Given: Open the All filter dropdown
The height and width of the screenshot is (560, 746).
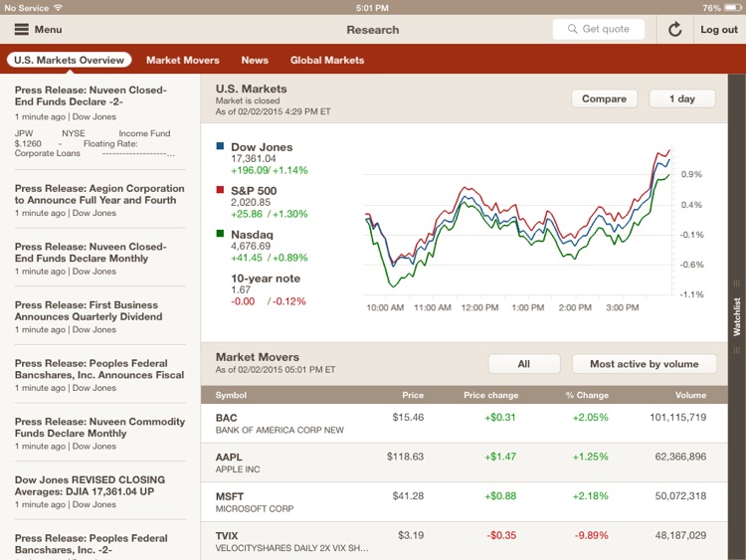Looking at the screenshot, I should tap(524, 364).
